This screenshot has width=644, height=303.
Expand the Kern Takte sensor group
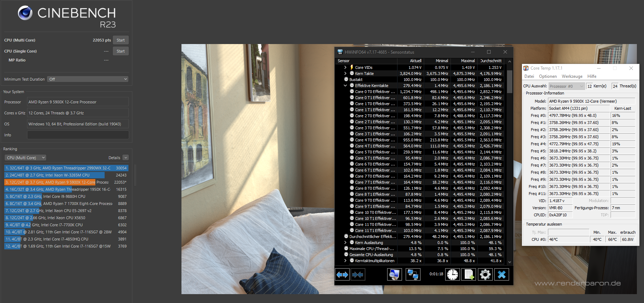coord(345,74)
